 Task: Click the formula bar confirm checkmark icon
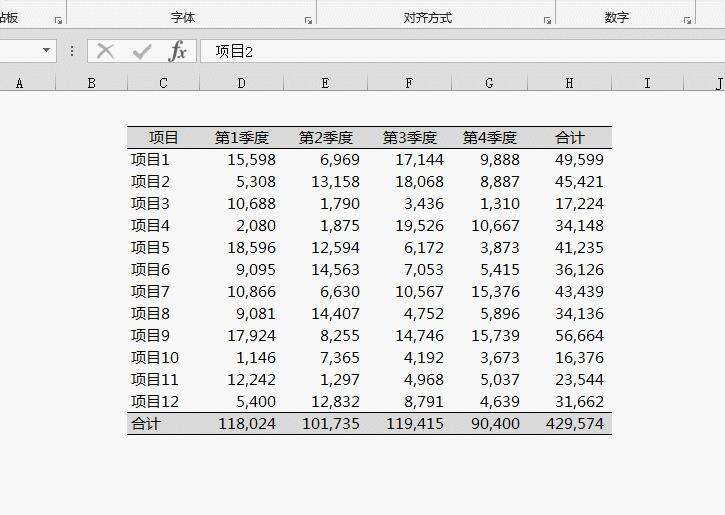141,51
